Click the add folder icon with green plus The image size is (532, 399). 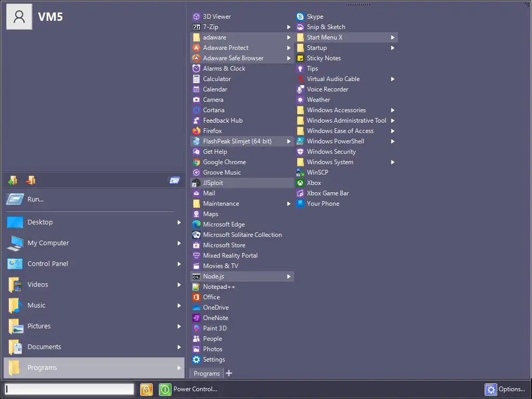[12, 180]
